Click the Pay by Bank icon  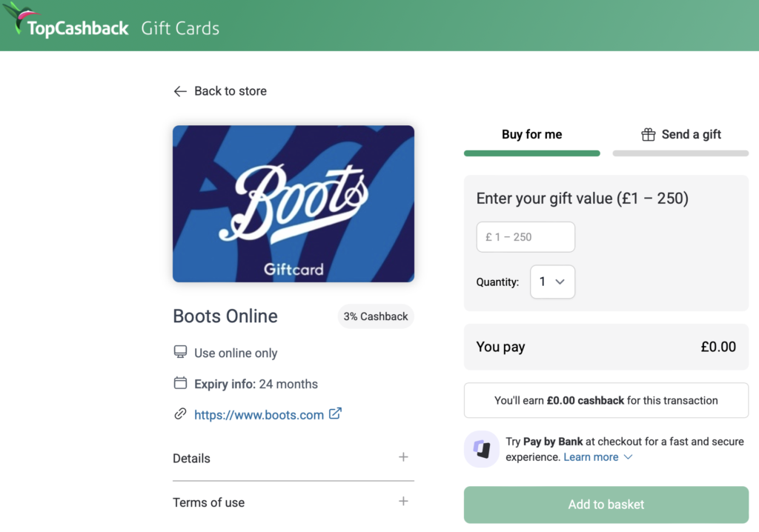(x=482, y=449)
